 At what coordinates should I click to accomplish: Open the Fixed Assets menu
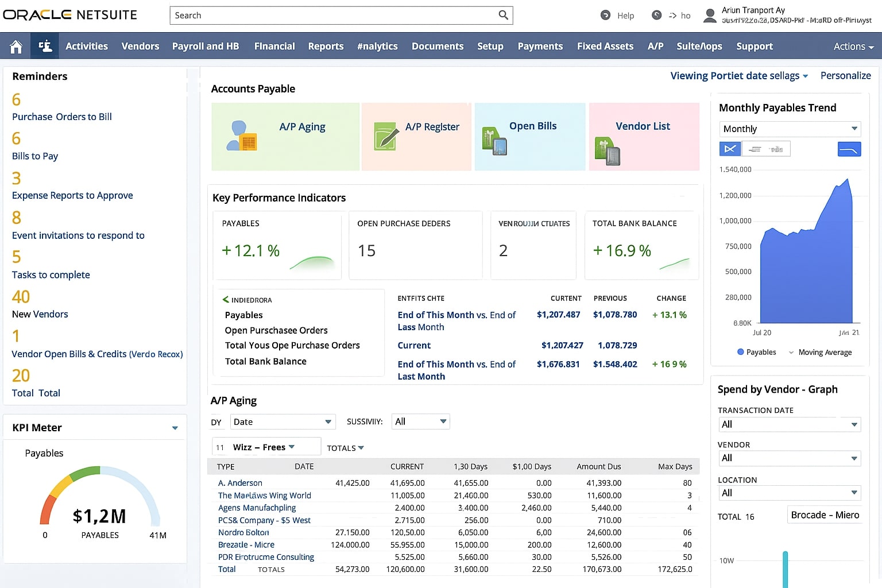(605, 47)
